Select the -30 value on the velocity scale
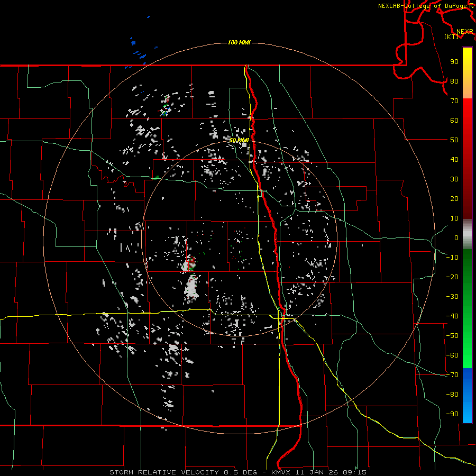 452,297
